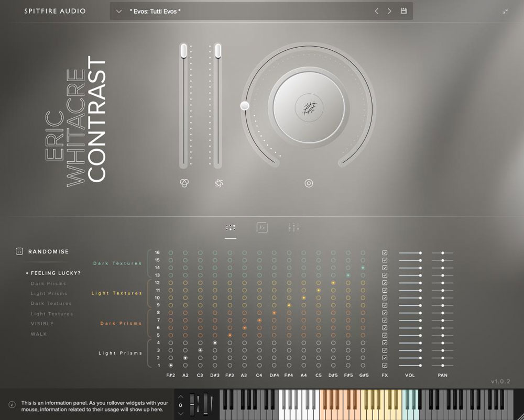
Task: Select Light Prisms randomise option
Action: click(49, 293)
